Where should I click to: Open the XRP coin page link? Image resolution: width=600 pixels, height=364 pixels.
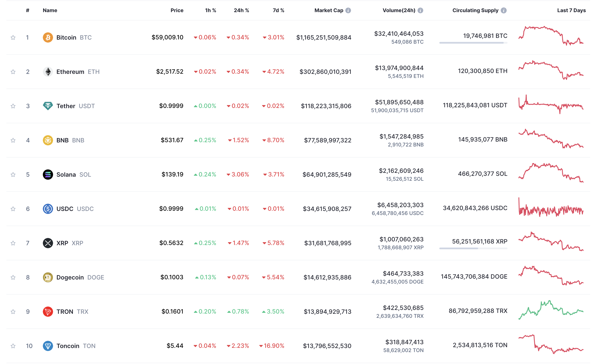(62, 243)
